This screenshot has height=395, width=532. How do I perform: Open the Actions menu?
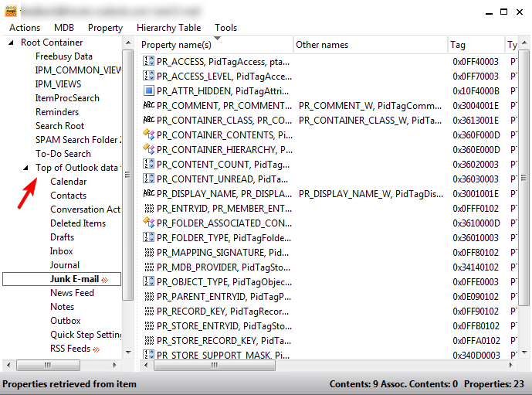pyautogui.click(x=25, y=28)
